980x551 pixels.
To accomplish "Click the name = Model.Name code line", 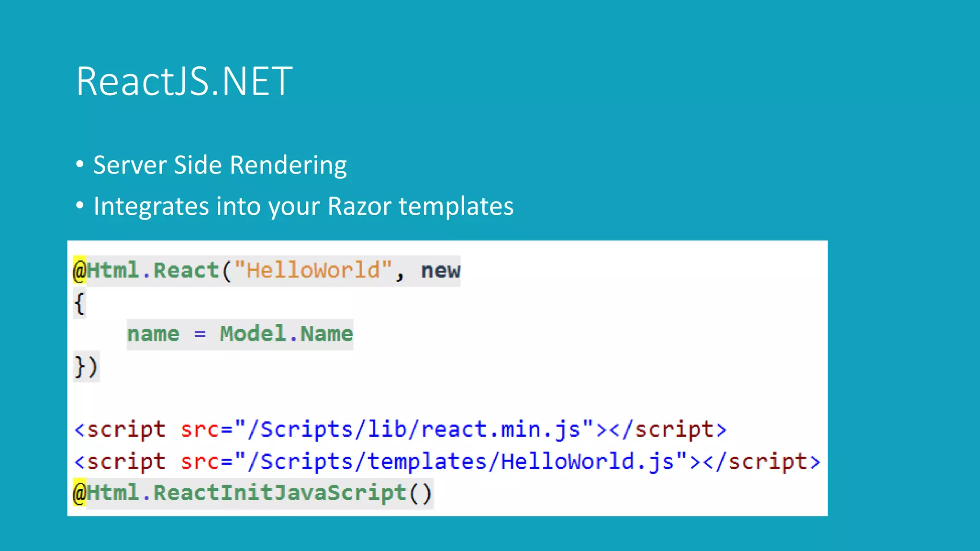I will 240,334.
